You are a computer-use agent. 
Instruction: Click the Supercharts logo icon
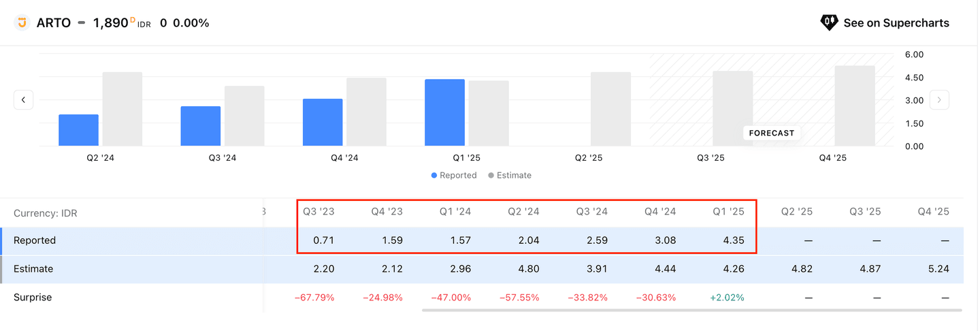828,22
